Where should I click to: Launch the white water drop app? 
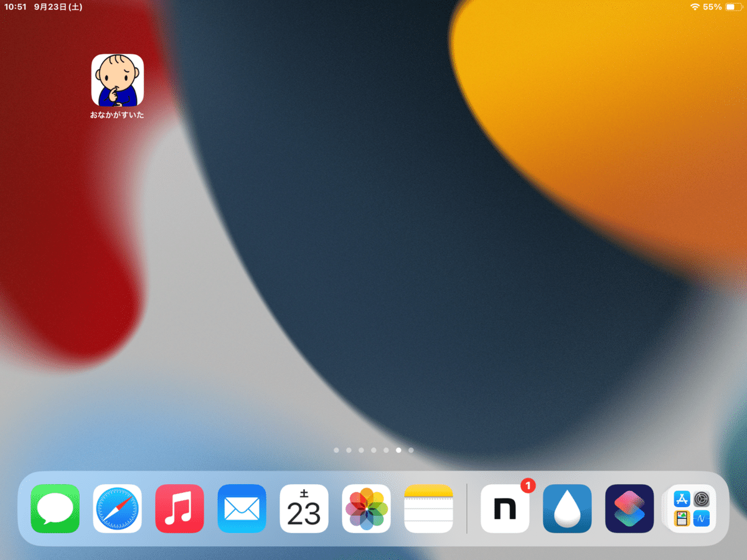[x=568, y=508]
